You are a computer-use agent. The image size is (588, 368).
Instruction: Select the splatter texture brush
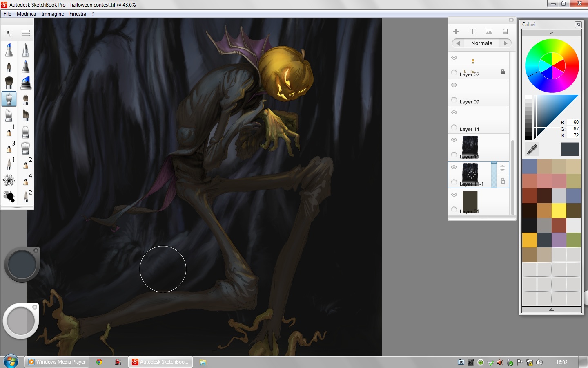pos(9,180)
